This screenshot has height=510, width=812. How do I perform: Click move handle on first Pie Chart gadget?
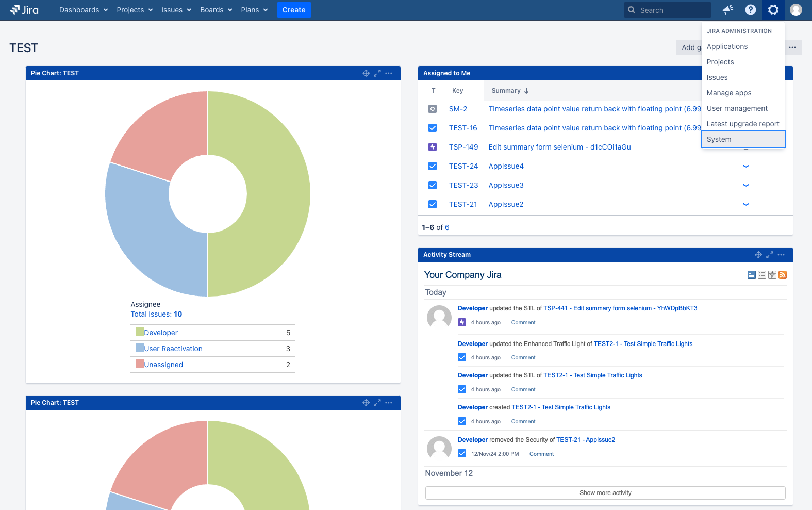pyautogui.click(x=366, y=73)
